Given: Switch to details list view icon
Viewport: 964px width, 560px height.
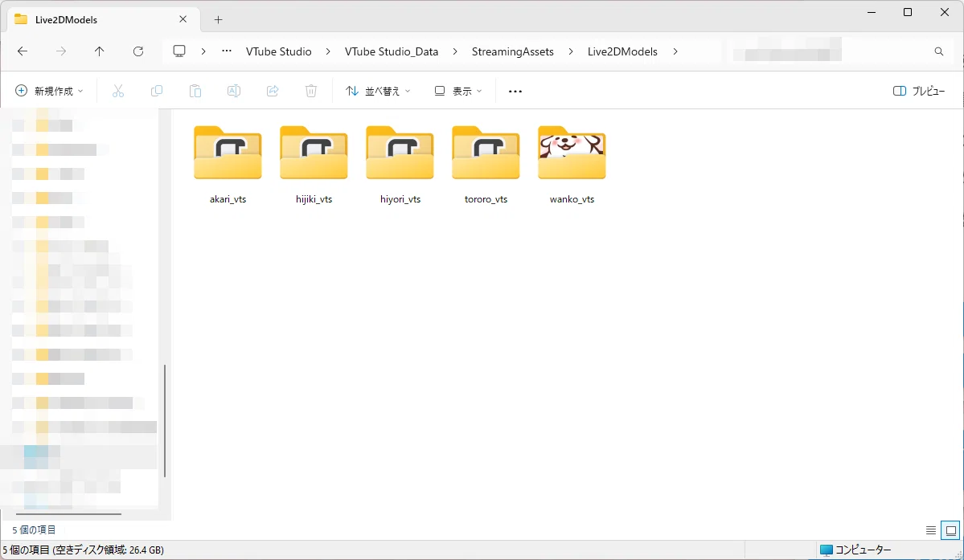Looking at the screenshot, I should [931, 530].
